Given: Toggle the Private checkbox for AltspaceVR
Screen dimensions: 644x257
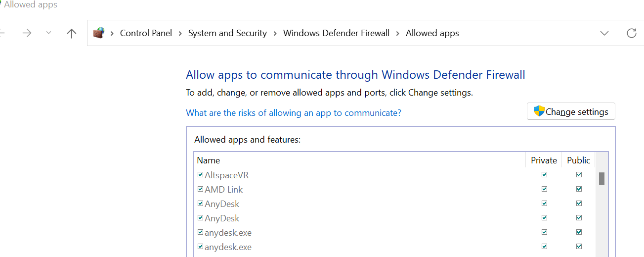Looking at the screenshot, I should 544,175.
